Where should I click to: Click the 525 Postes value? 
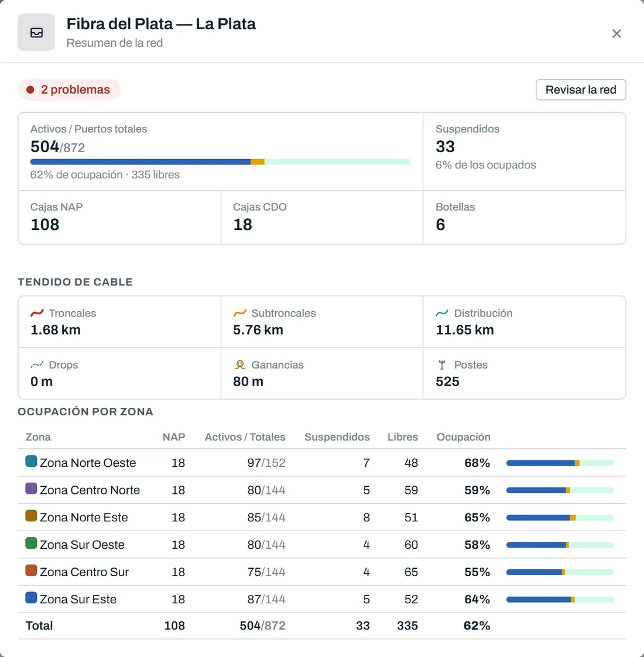tap(447, 381)
